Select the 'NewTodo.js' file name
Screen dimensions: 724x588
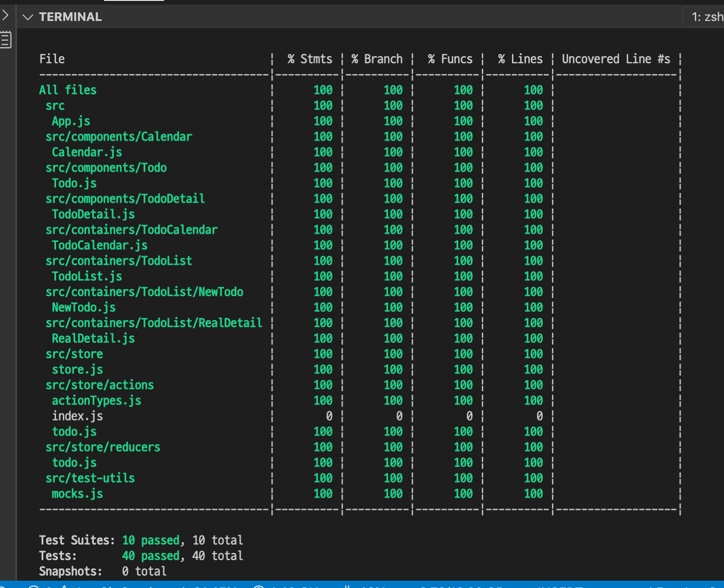click(84, 307)
